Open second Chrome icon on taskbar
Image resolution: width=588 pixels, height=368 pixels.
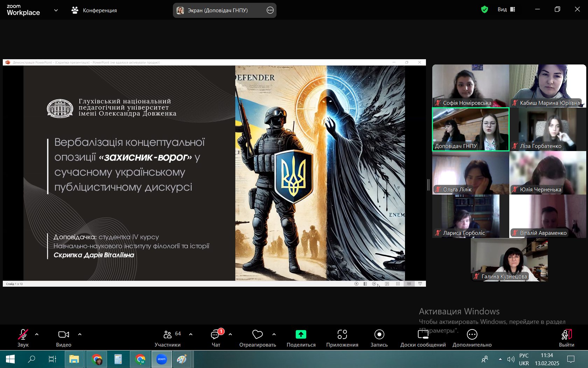click(x=140, y=359)
